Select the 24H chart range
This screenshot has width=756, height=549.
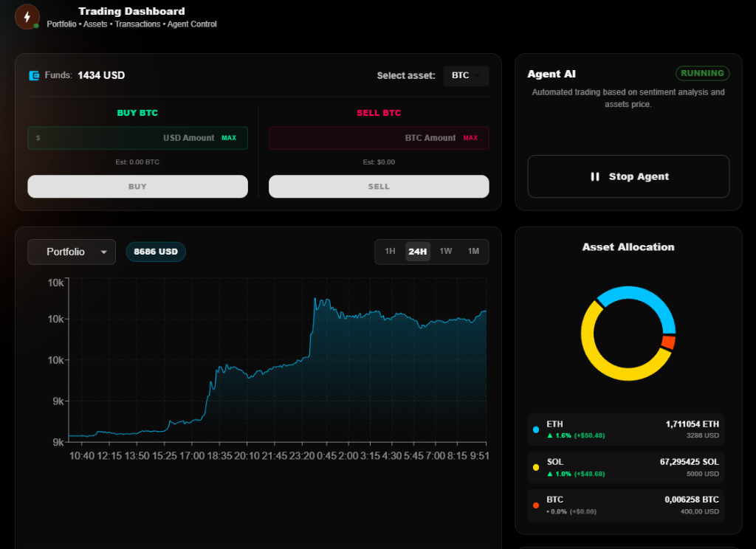point(418,251)
